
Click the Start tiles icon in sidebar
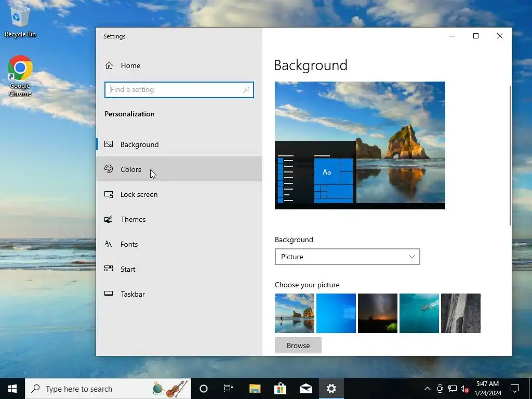[109, 269]
